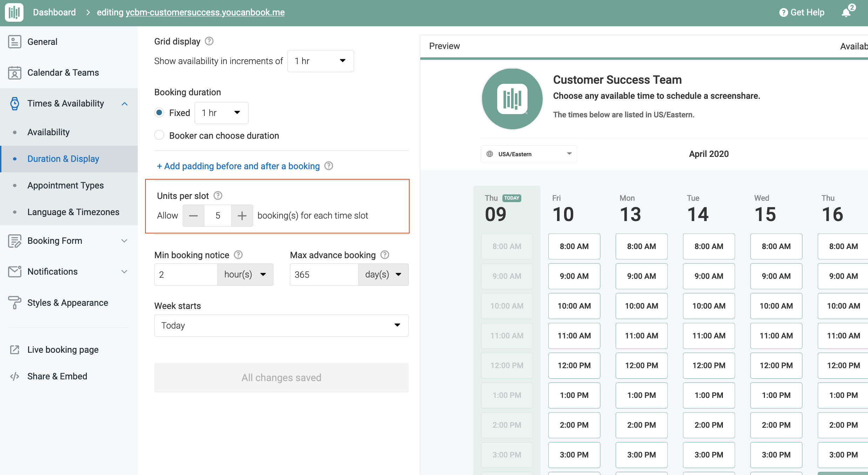Click the Styles & Appearance icon
Image resolution: width=868 pixels, height=475 pixels.
(x=15, y=302)
